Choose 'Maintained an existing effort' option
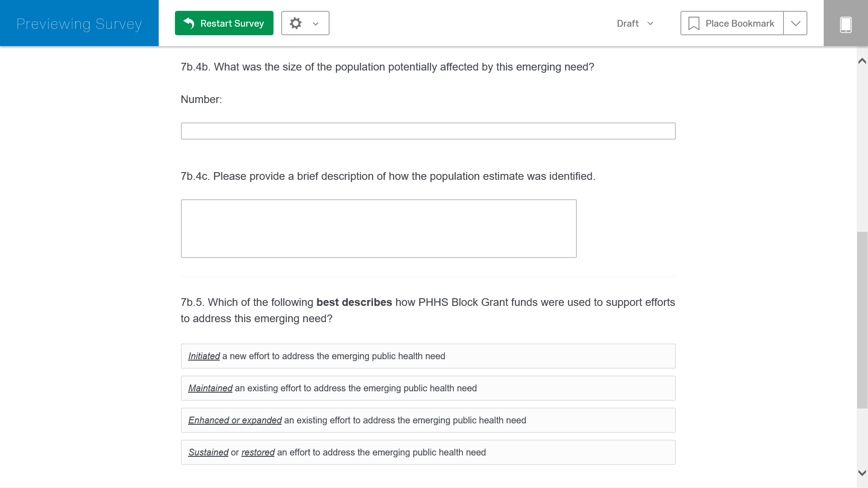The width and height of the screenshot is (868, 488). pos(428,388)
